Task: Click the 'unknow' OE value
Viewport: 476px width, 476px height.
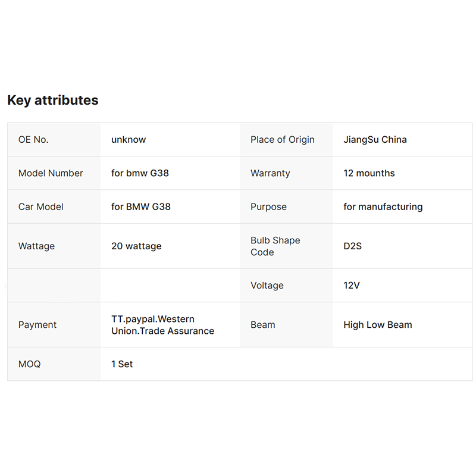Action: 129,140
